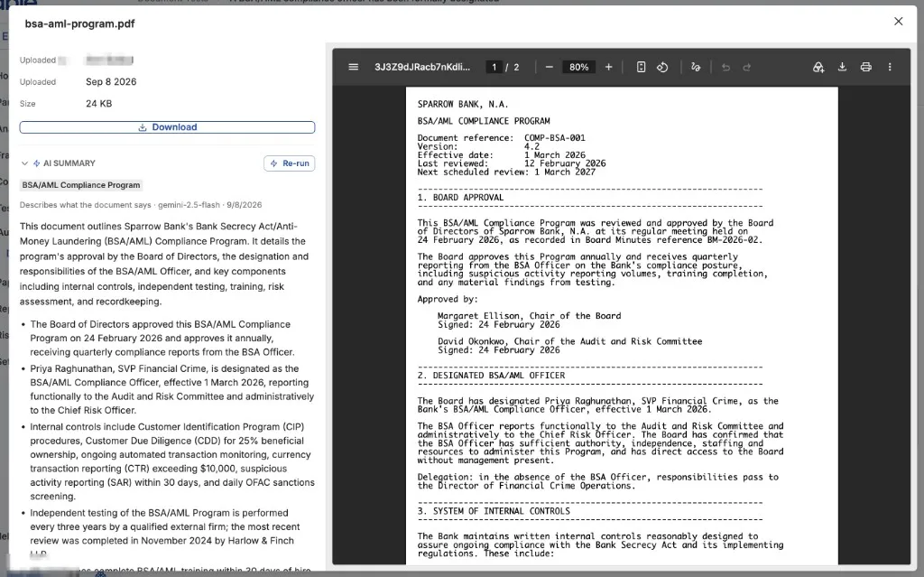Click the Independent testing summary bullet
924x577 pixels.
(165, 534)
